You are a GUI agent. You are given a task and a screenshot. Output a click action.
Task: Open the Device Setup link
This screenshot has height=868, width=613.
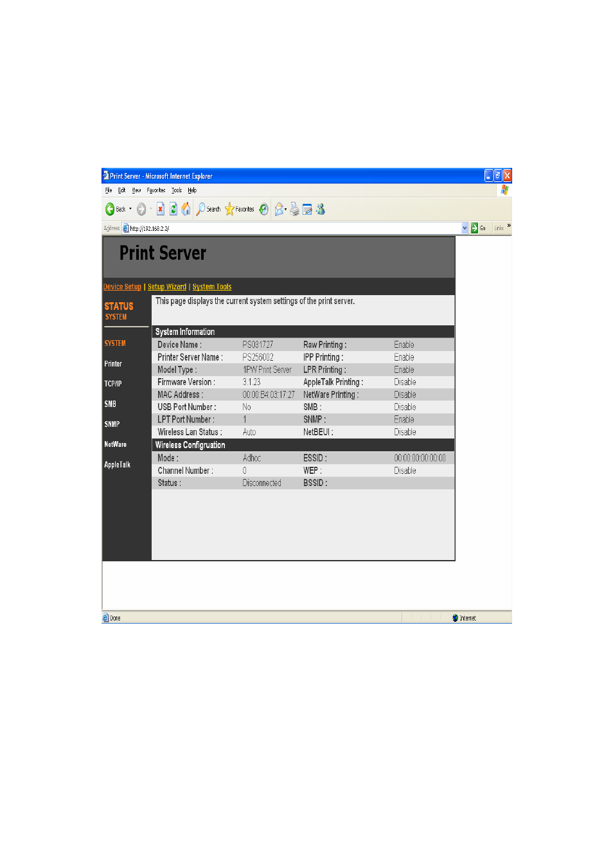click(x=122, y=287)
